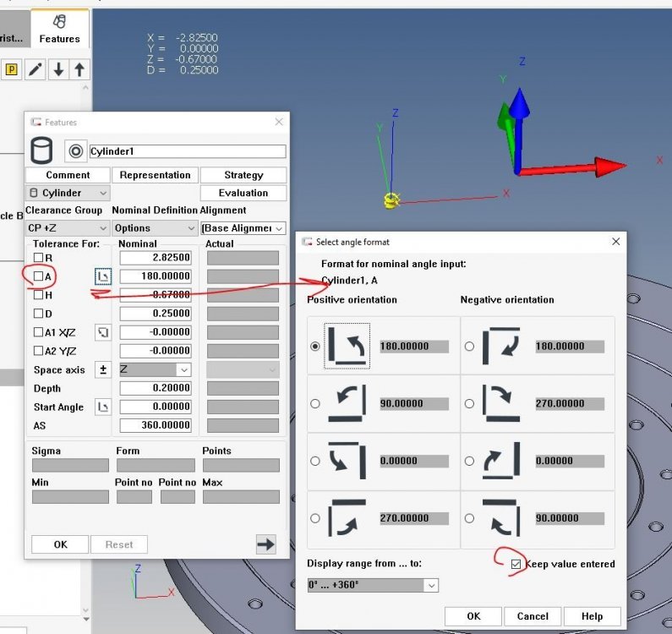Open the Nominal Definition Options dropdown
This screenshot has width=672, height=634.
[x=155, y=227]
